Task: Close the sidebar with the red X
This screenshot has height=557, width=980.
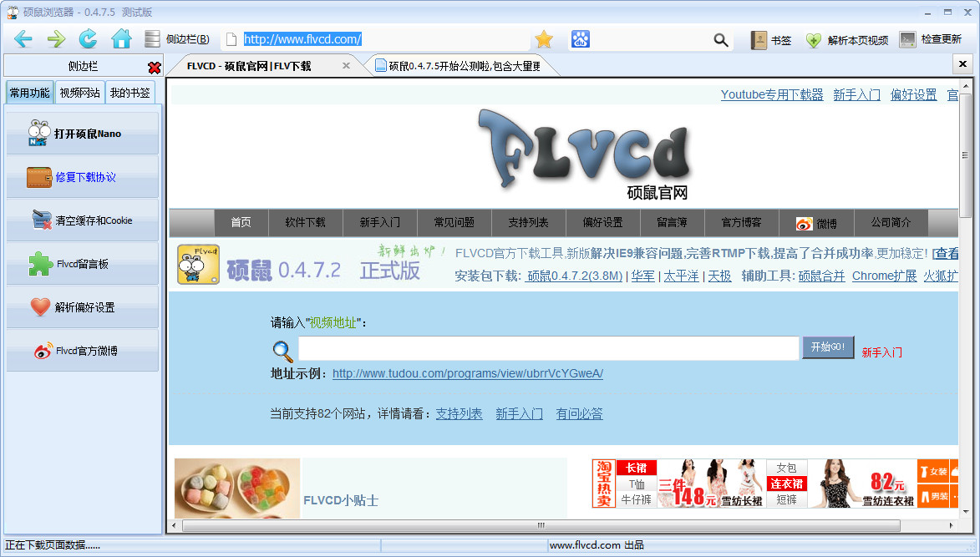Action: pyautogui.click(x=155, y=68)
